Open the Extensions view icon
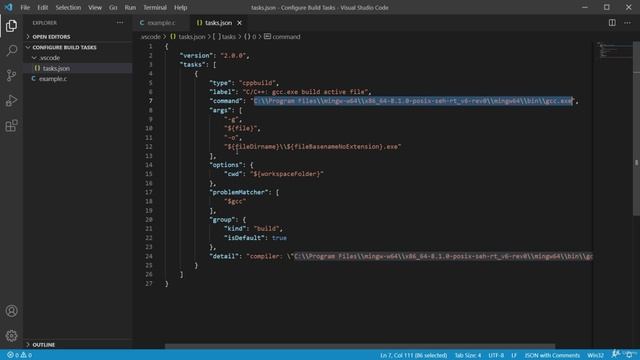Screen dimensions: 640x360 click(11, 126)
